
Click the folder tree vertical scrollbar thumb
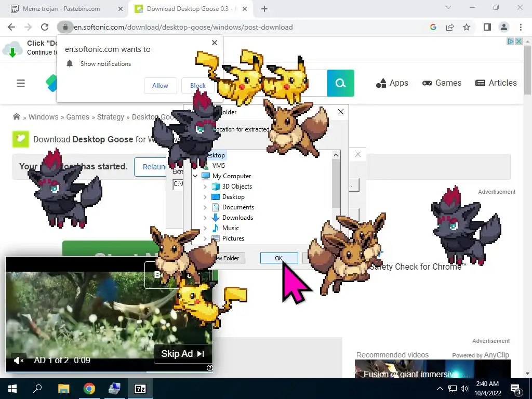336,183
